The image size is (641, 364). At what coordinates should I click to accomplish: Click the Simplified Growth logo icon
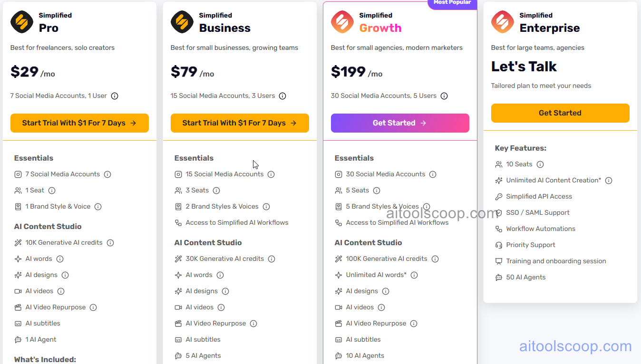point(341,21)
